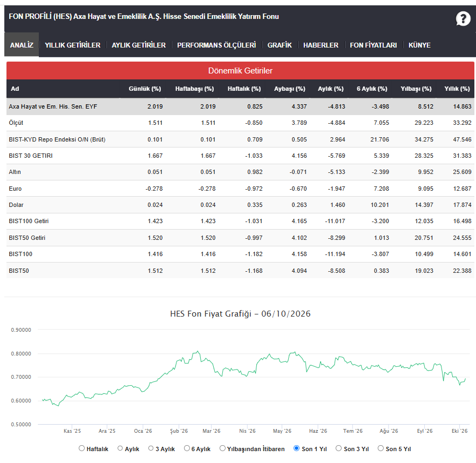Image resolution: width=476 pixels, height=463 pixels.
Task: Go to the PERFORMANS ÖLÇÜLERİ tab
Action: pyautogui.click(x=216, y=45)
